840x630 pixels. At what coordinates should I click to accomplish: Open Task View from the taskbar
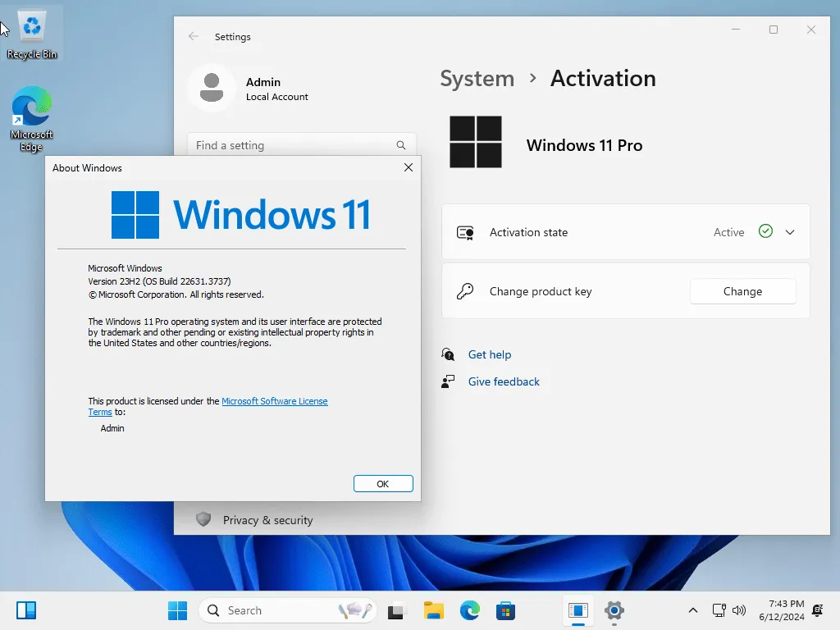[x=396, y=610]
